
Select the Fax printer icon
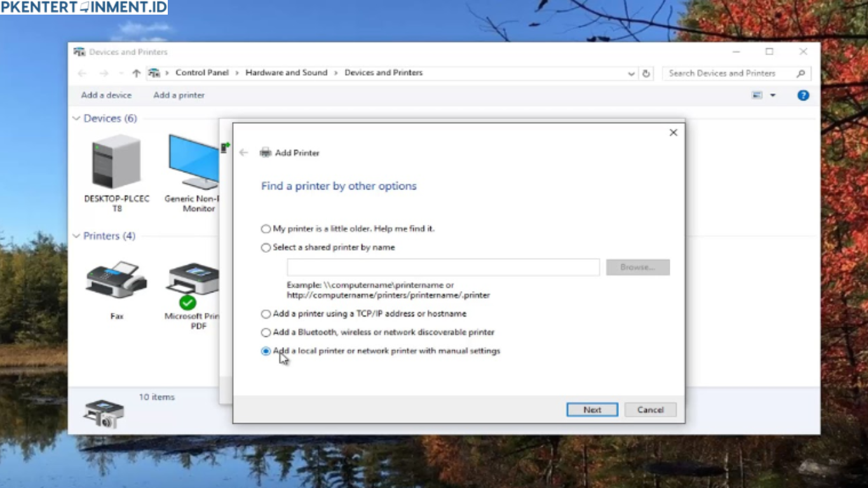(116, 281)
